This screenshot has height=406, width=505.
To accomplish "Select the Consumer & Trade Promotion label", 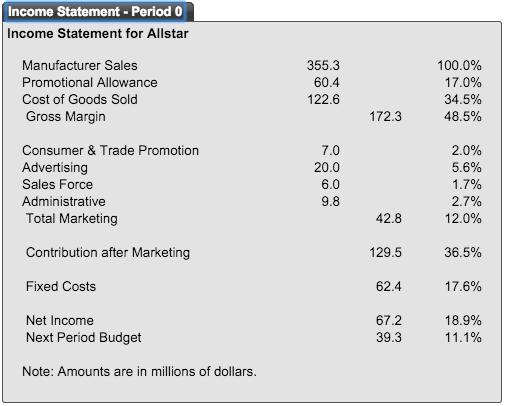I will 110,150.
